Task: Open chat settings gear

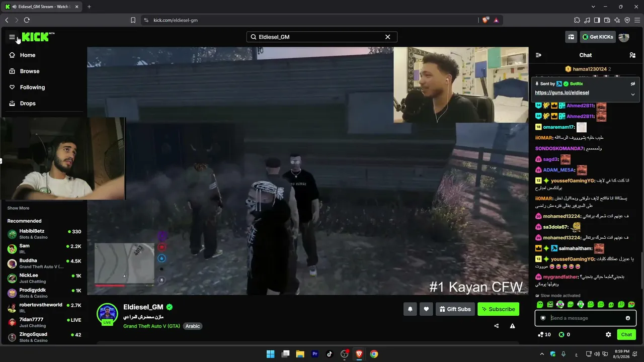Action: (x=608, y=334)
